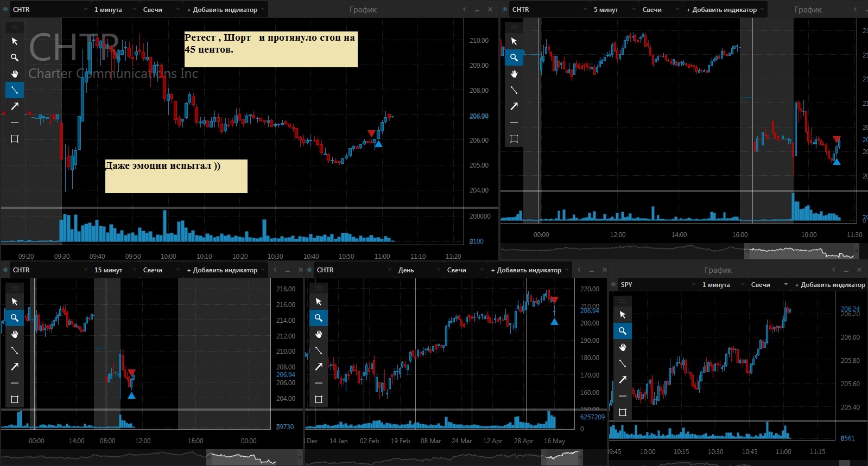Select hand pan tool in CHTR 5 минут chart
This screenshot has width=868, height=466.
pos(514,74)
